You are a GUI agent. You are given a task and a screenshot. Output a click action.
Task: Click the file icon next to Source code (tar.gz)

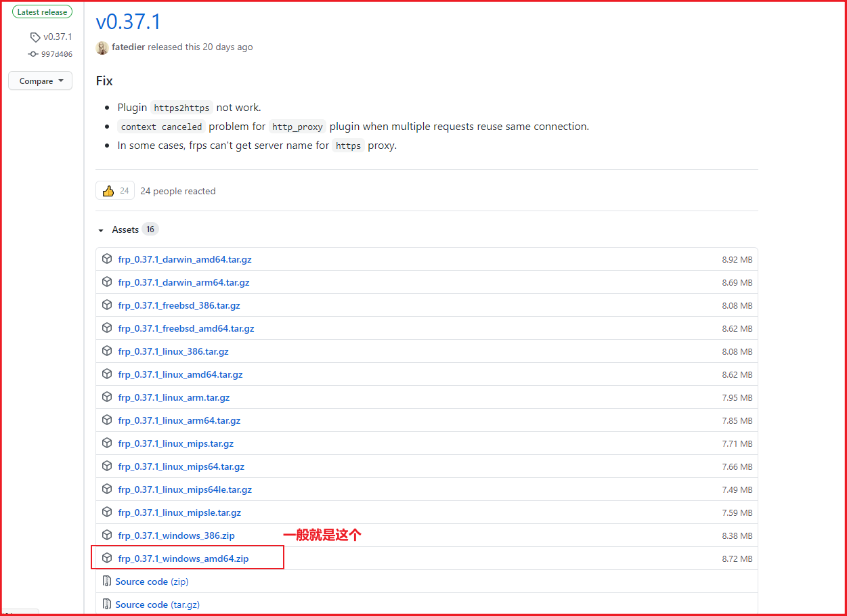coord(107,604)
